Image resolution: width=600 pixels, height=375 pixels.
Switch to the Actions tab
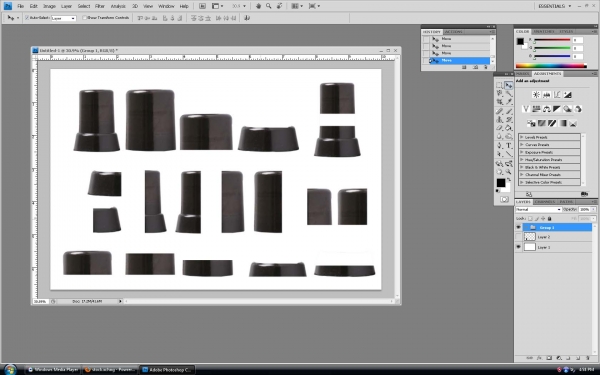(453, 32)
